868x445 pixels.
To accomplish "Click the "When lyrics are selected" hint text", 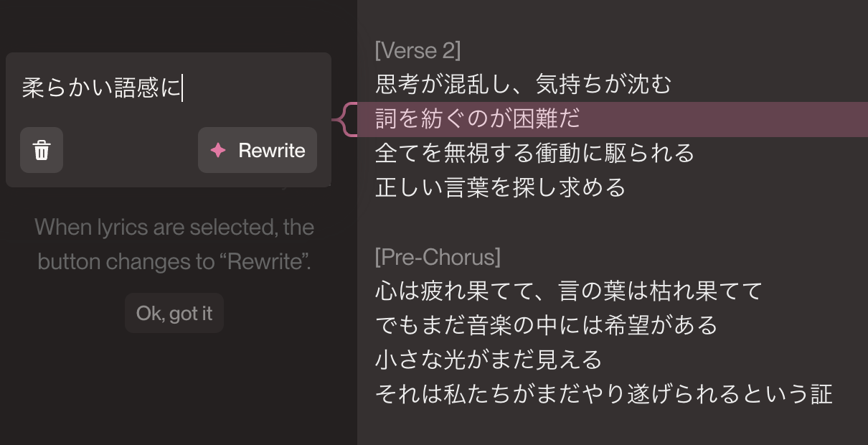I will [174, 244].
